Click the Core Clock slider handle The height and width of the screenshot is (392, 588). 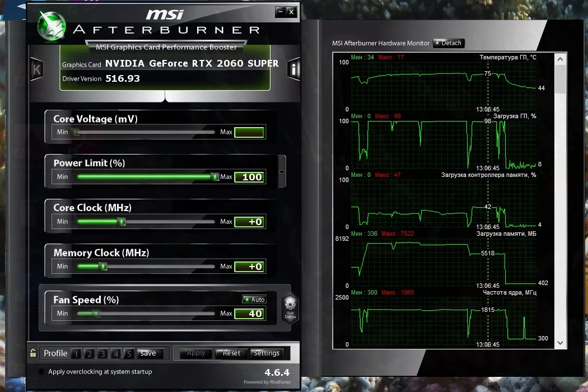point(122,222)
